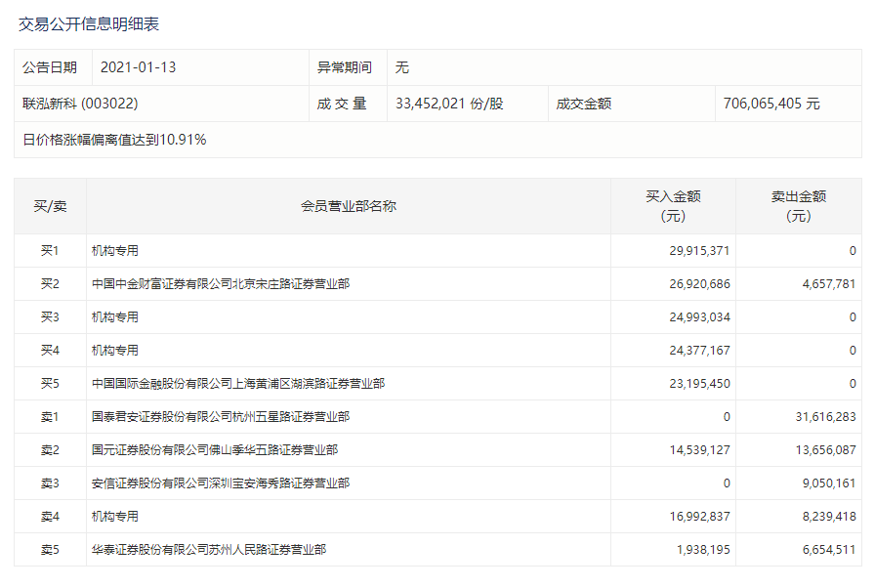Click stock name 联泓新科 (003022)

point(80,104)
